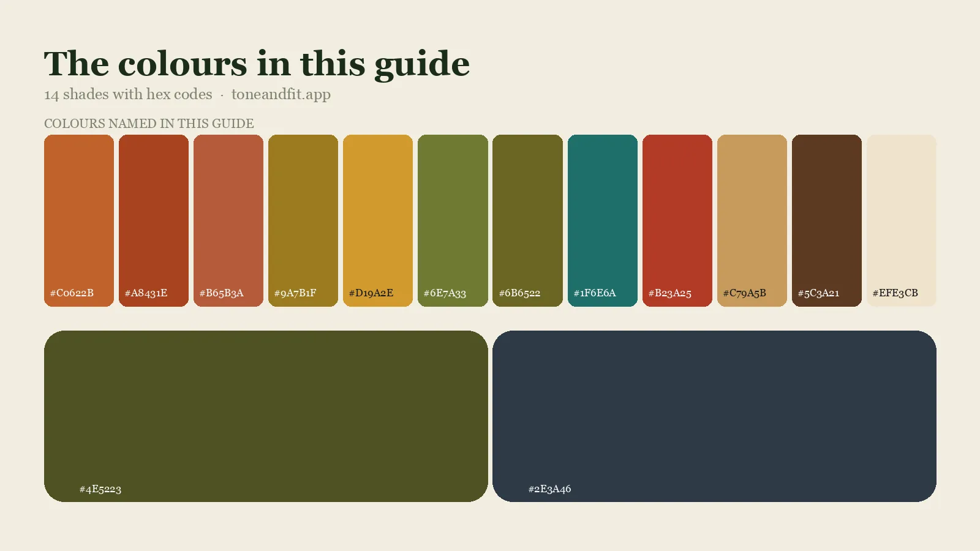Choose the #B65B3A terracotta swatch
The height and width of the screenshot is (551, 980).
tap(228, 220)
